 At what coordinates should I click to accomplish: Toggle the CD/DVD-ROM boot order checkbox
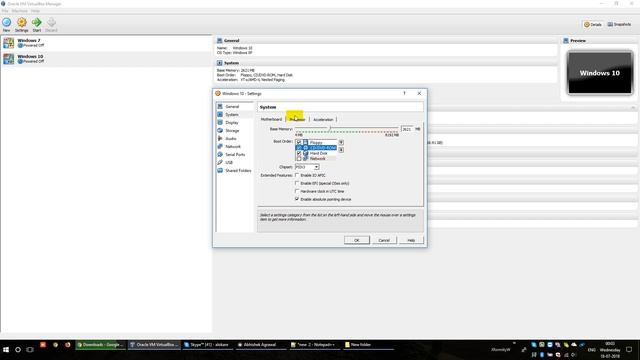pos(299,148)
